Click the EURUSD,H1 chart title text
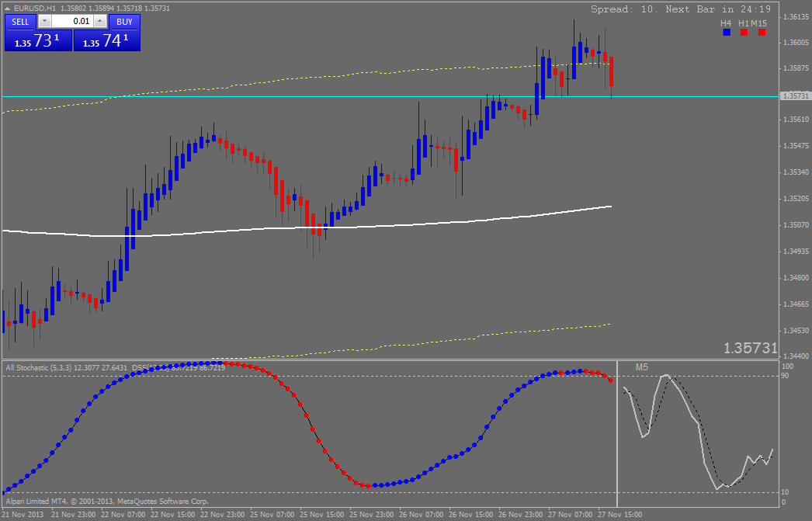 pos(35,9)
